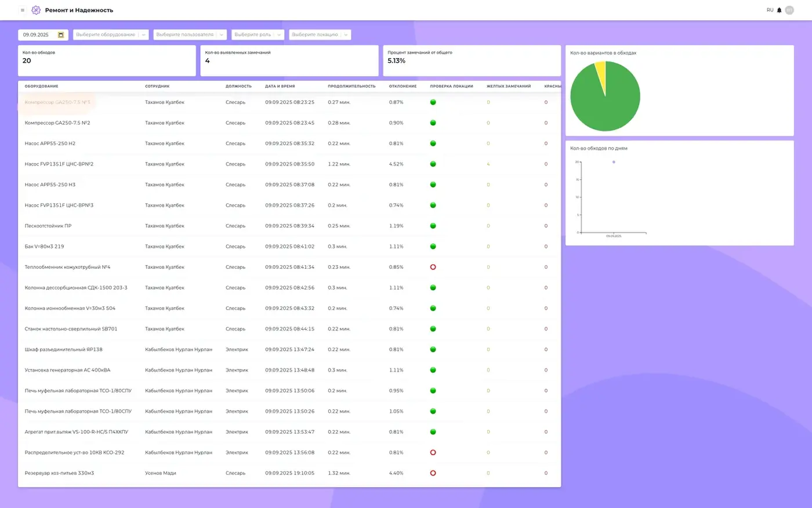Click the 4.52% deviation value
812x508 pixels.
[396, 164]
